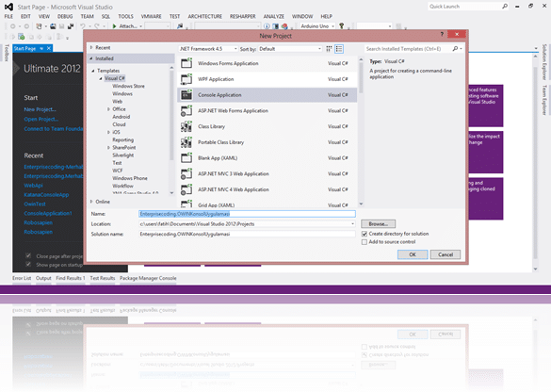Viewport: 551px width, 392px height.
Task: Select the Windows Phone tree item
Action: click(130, 178)
